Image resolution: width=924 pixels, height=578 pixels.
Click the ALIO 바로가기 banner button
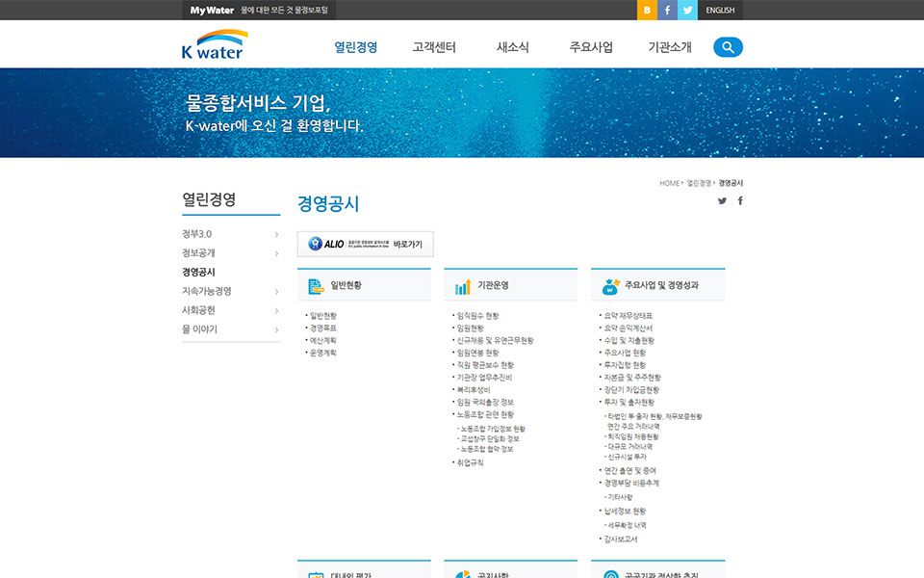[x=366, y=244]
